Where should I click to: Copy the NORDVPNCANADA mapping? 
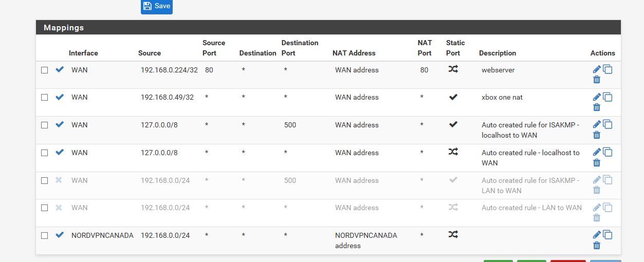pos(608,235)
